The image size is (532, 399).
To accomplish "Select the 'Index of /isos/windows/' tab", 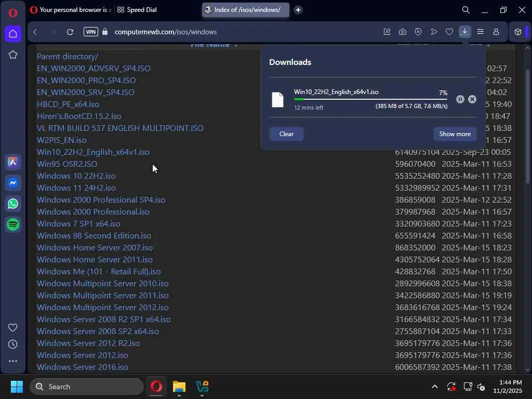I will click(246, 10).
